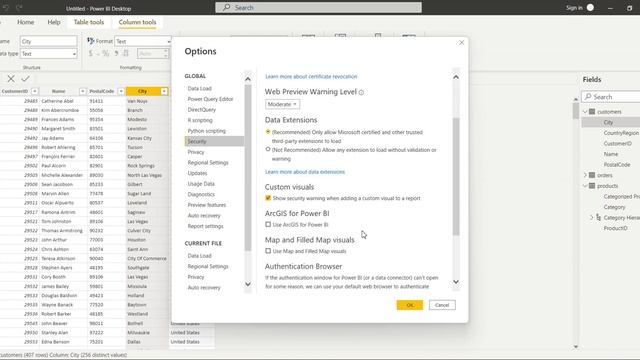Screen dimensions: 640x360
Task: Expand the Category Hierarchy node
Action: 591,218
